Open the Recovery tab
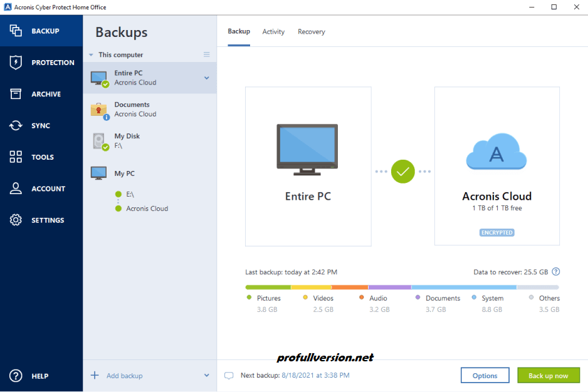Image resolution: width=588 pixels, height=392 pixels. [311, 31]
